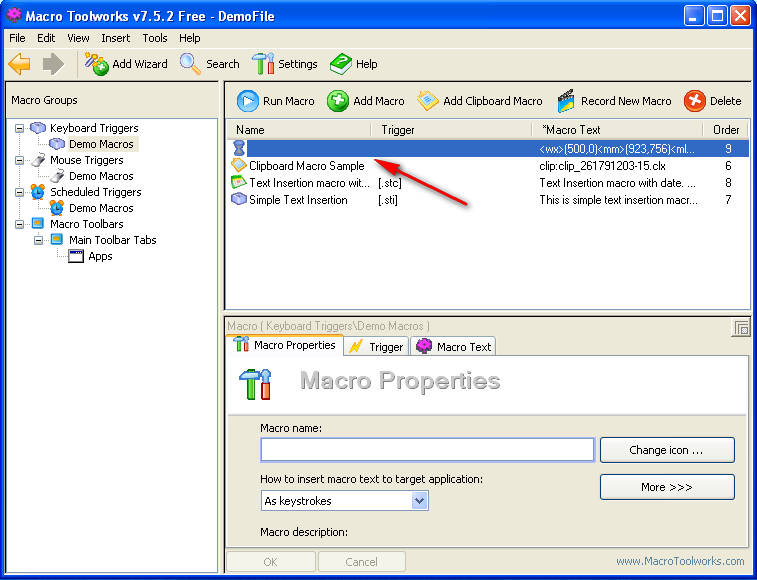Viewport: 757px width, 580px height.
Task: Collapse the Main Toolbar Tabs node
Action: point(38,240)
